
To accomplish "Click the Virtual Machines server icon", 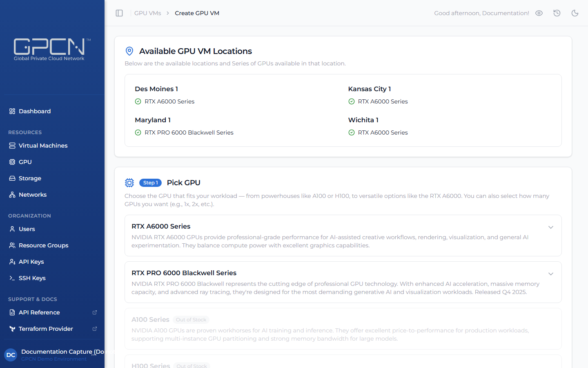I will [x=12, y=146].
